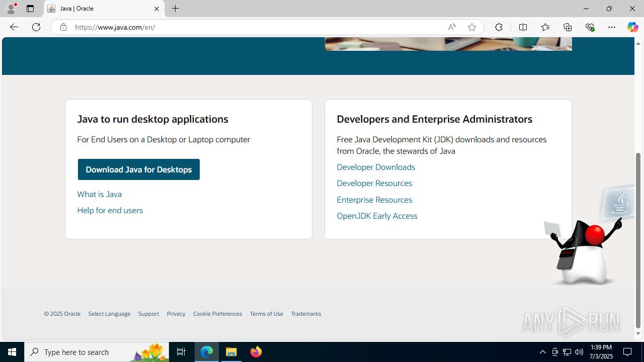Open the Privacy footer link
Screen dimensions: 644x362
[x=176, y=314]
